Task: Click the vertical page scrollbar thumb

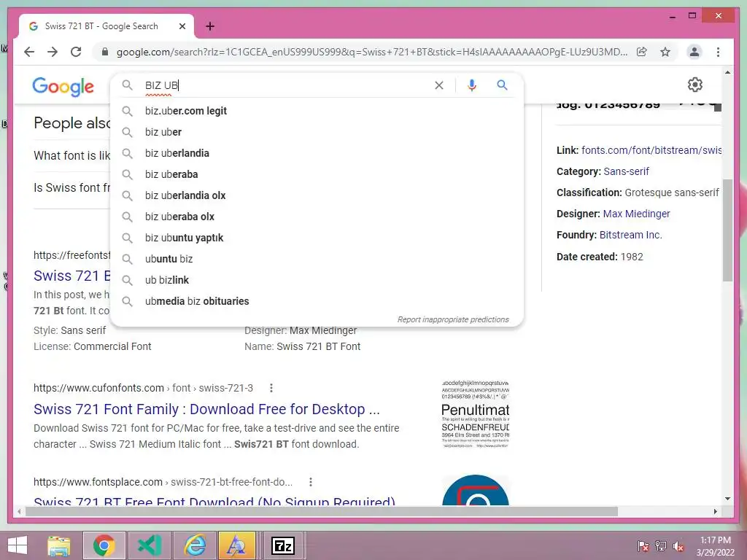Action: [x=727, y=230]
